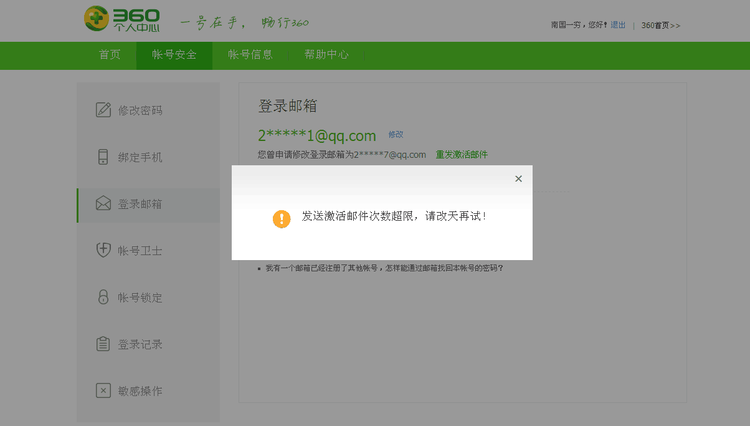Select 帐号卫士 in the sidebar
Viewport: 750px width, 426px height.
coord(148,251)
